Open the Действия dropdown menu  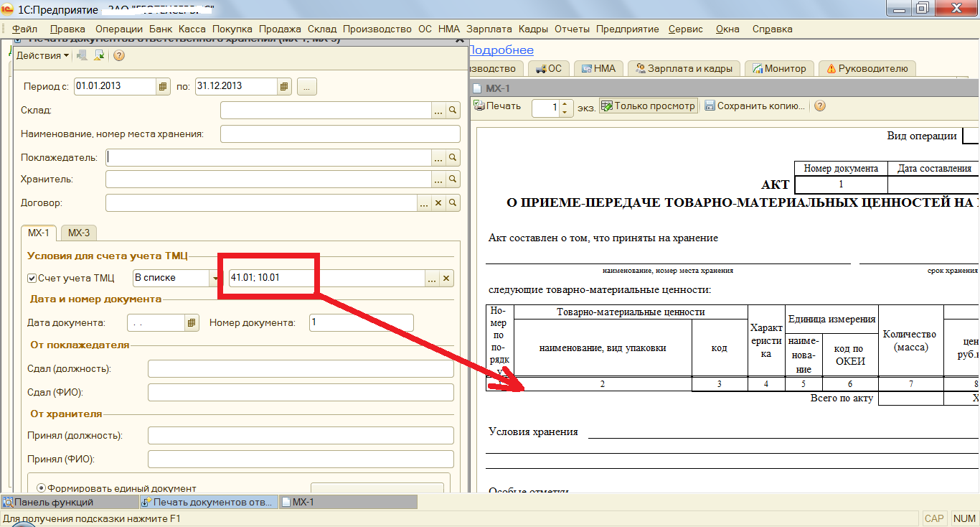[43, 55]
